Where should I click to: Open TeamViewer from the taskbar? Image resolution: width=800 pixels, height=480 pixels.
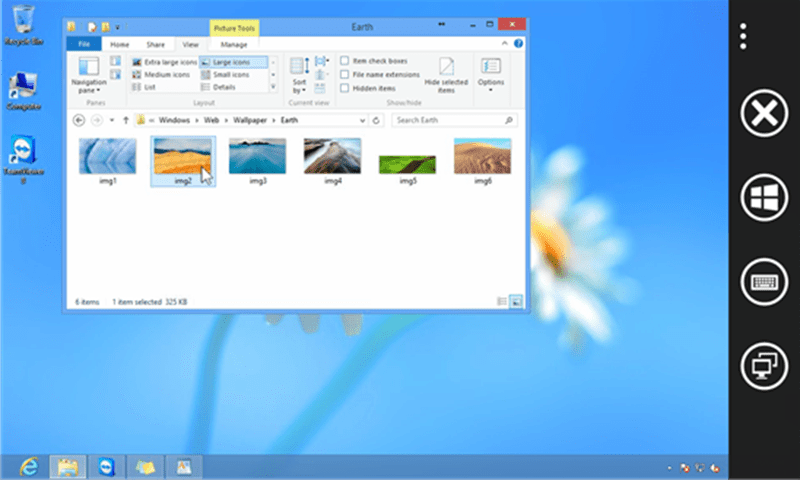click(106, 467)
